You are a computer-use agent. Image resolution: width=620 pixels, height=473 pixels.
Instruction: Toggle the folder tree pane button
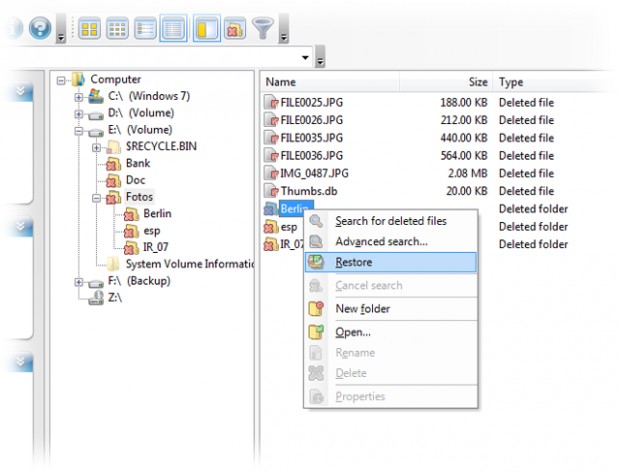pos(206,28)
